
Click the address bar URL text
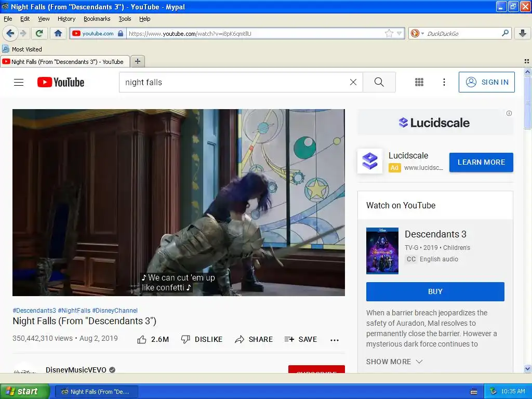point(190,34)
